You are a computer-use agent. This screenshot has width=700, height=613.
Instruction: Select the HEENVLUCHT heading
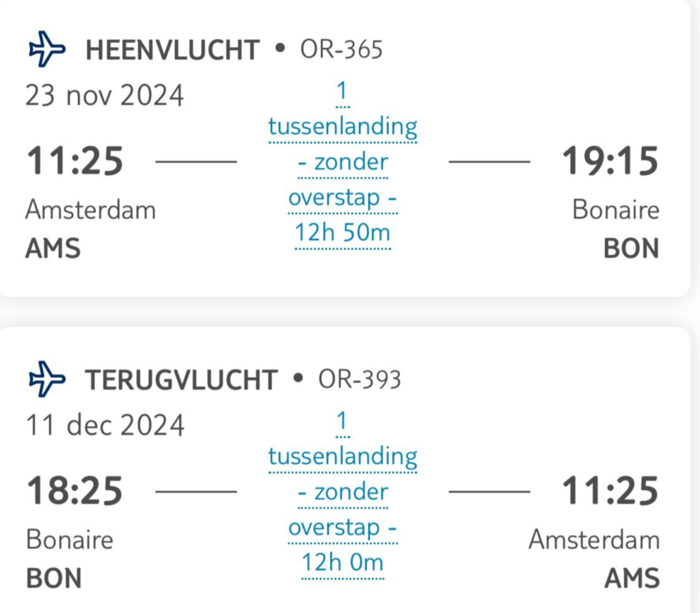(173, 51)
